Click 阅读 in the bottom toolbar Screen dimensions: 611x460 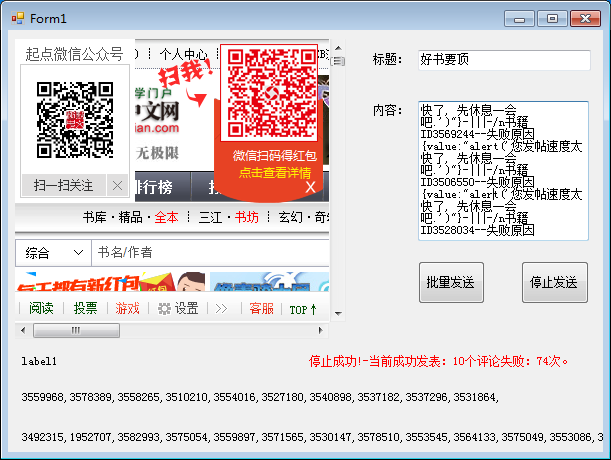coord(41,308)
